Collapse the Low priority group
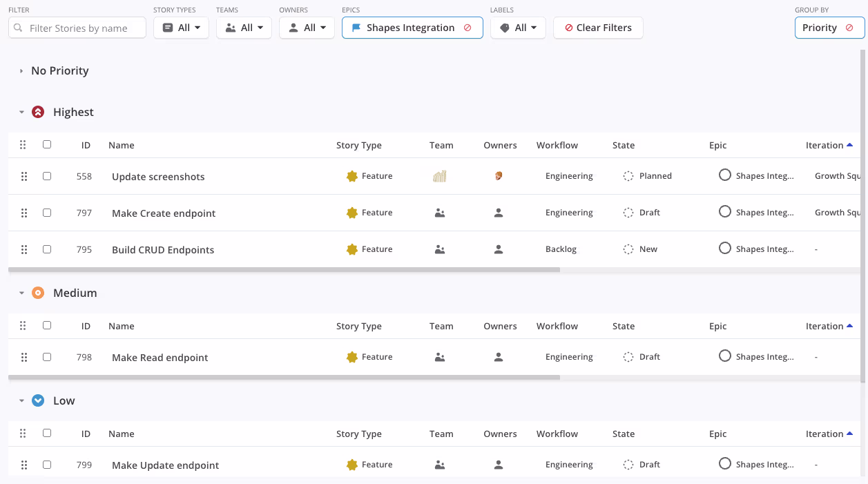This screenshot has width=868, height=484. [21, 400]
